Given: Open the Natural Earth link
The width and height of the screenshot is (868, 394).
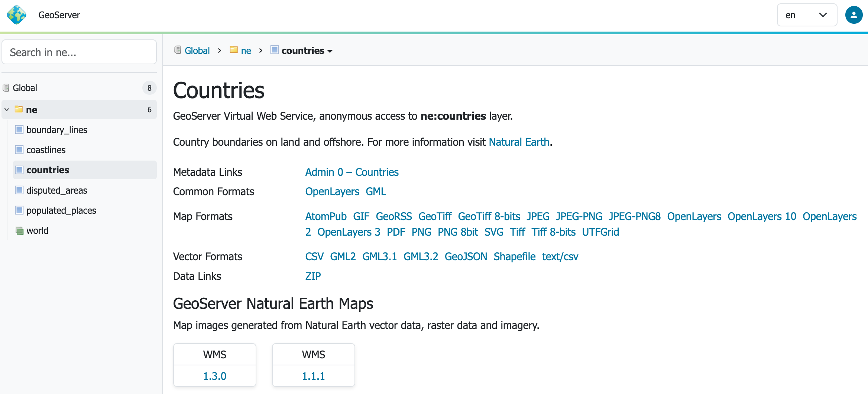Looking at the screenshot, I should (x=519, y=142).
